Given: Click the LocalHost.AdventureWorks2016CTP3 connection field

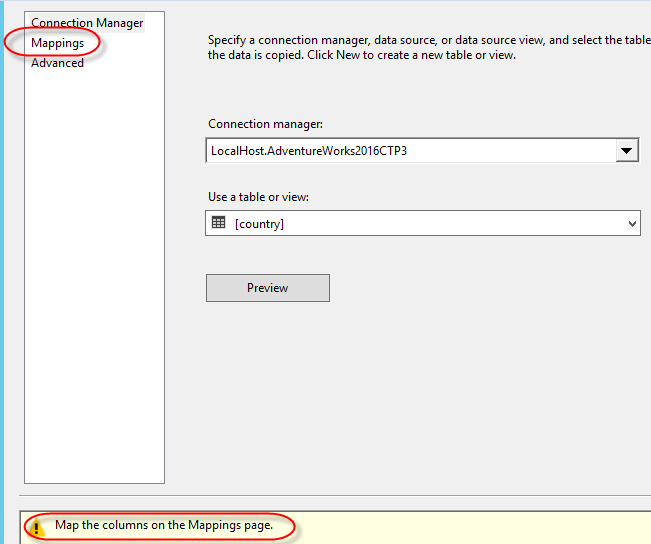Looking at the screenshot, I should (x=410, y=151).
